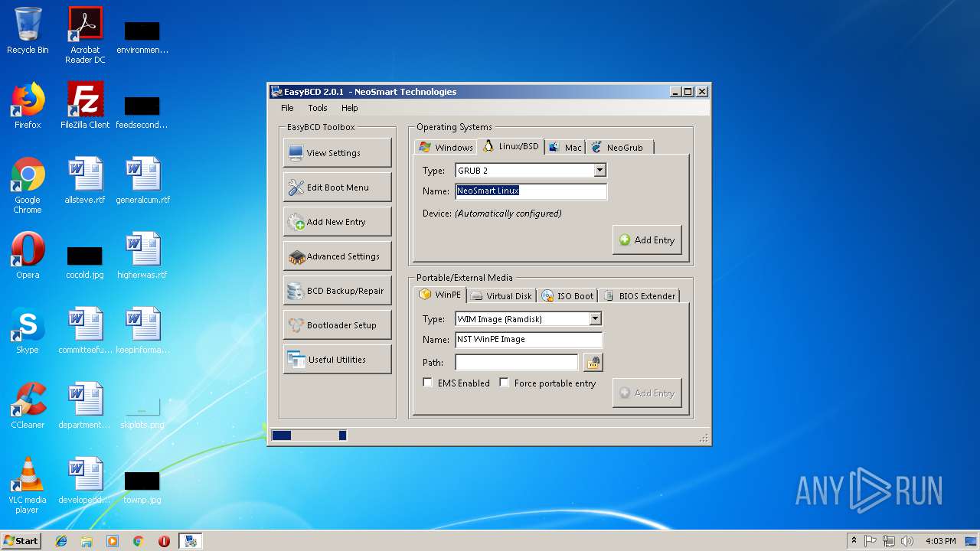980x551 pixels.
Task: Open Recycle Bin desktop icon
Action: tap(28, 31)
